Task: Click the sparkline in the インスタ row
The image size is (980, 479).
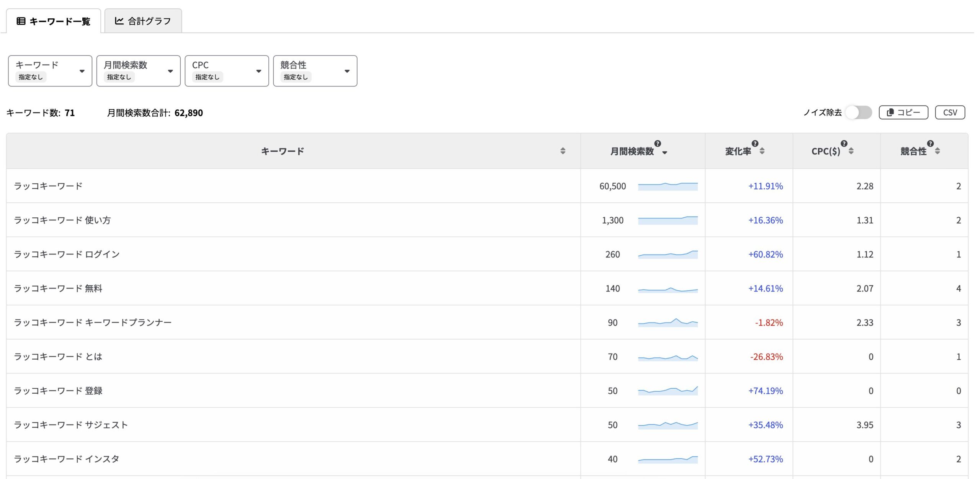Action: tap(668, 459)
